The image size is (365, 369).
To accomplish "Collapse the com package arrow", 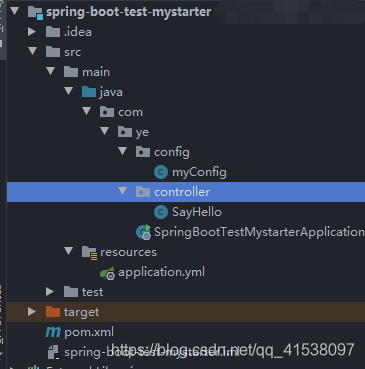I will click(x=87, y=111).
